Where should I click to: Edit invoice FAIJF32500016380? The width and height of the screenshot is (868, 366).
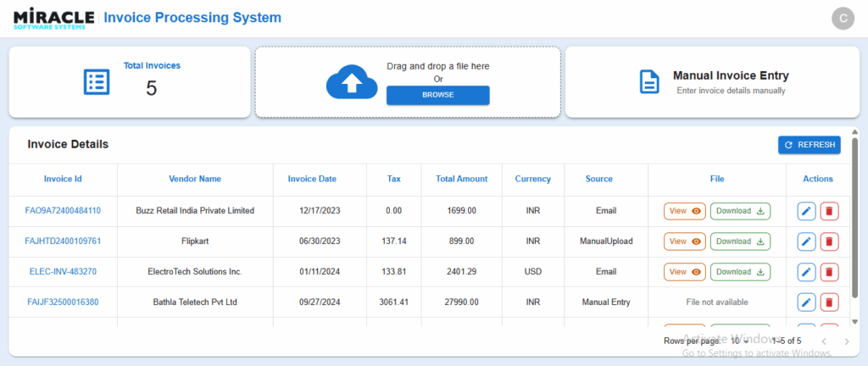tap(807, 302)
